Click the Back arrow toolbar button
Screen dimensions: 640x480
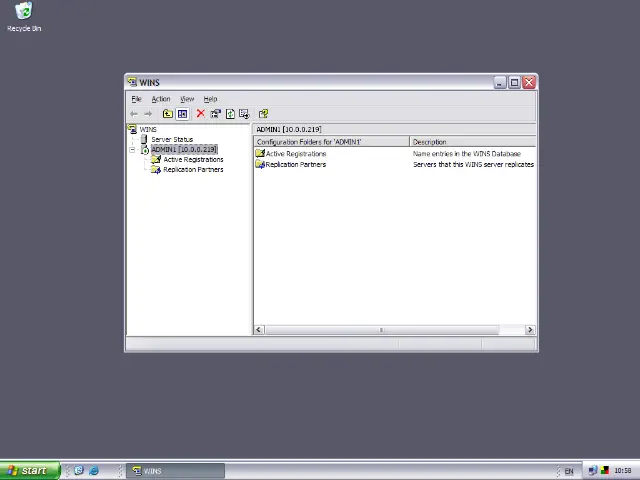(x=134, y=114)
